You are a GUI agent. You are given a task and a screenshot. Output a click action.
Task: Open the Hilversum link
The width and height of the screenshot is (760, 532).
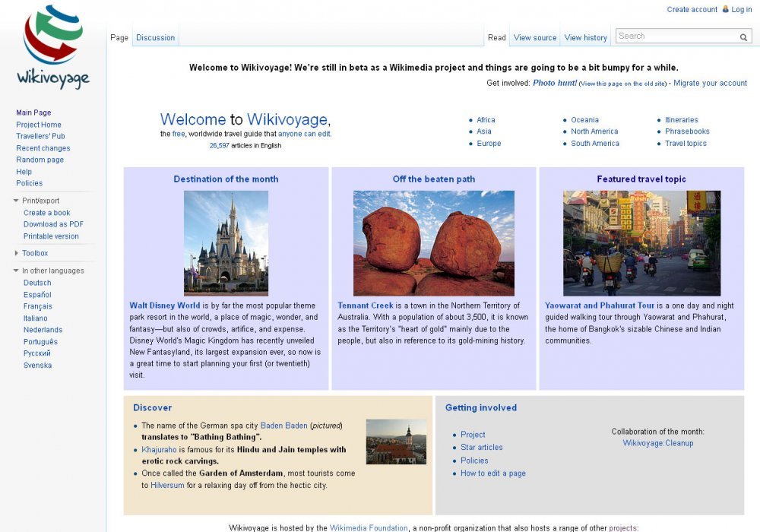point(167,485)
